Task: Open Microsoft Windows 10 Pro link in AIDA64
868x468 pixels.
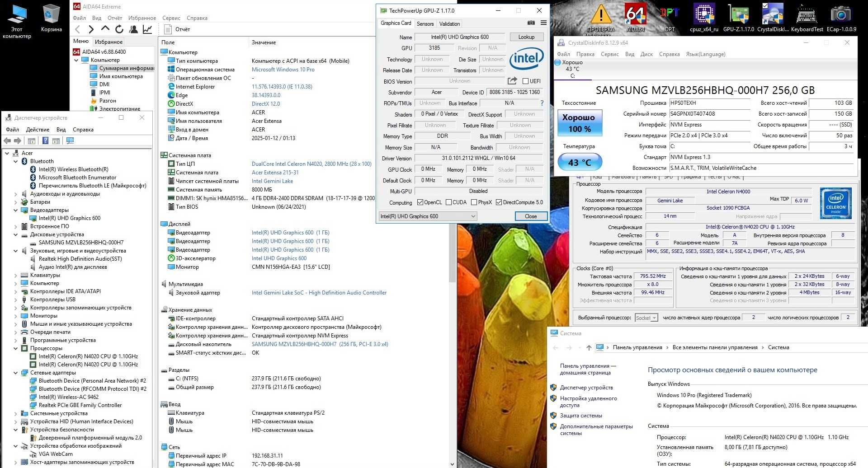Action: pyautogui.click(x=283, y=70)
